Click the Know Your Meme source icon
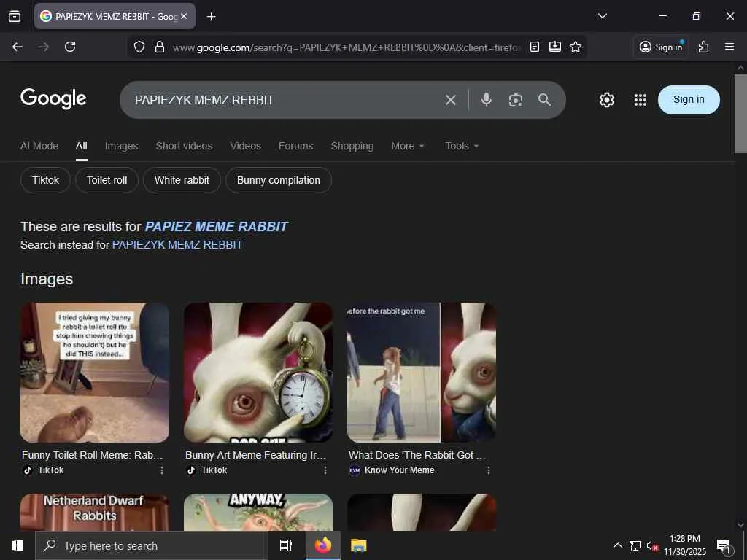The width and height of the screenshot is (747, 560). point(355,470)
